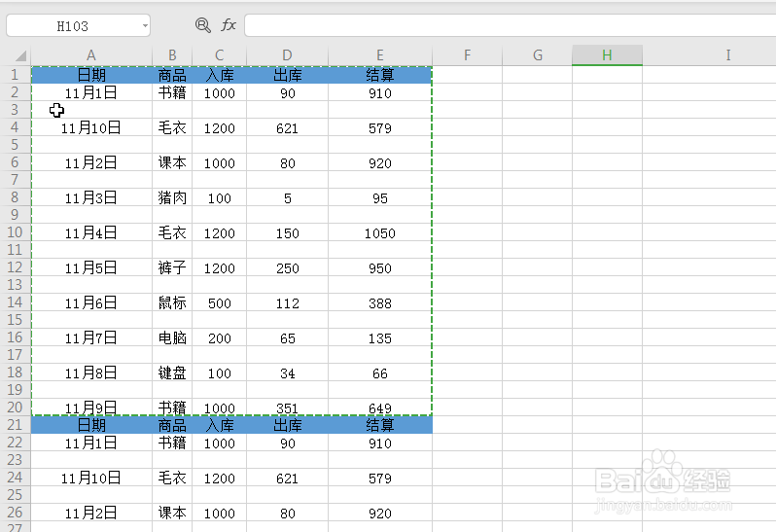Screen dimensions: 776x532
Task: Click cell 11月2日 in row 26
Action: click(x=91, y=513)
